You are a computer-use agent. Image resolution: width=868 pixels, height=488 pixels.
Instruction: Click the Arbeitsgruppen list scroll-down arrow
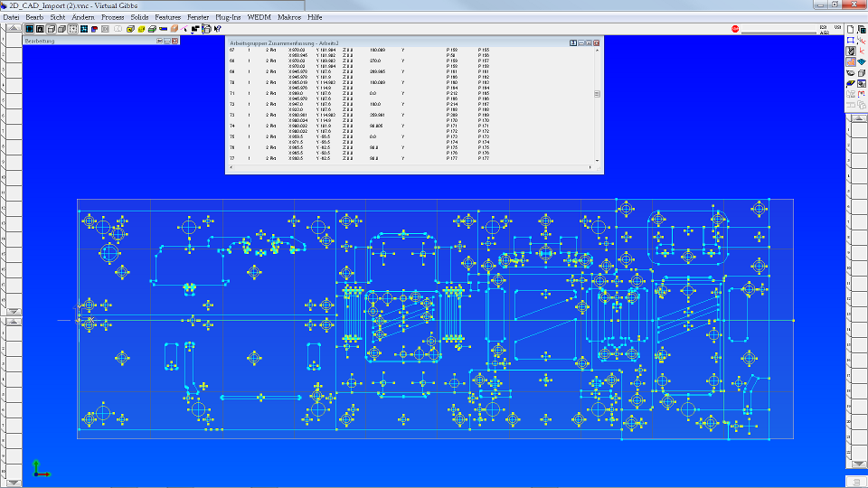[x=597, y=161]
